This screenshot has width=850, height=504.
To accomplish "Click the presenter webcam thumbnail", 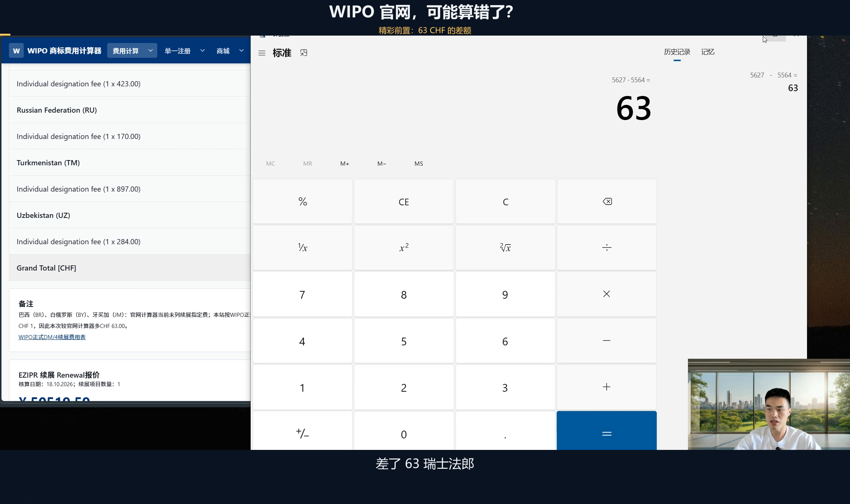I will click(769, 404).
